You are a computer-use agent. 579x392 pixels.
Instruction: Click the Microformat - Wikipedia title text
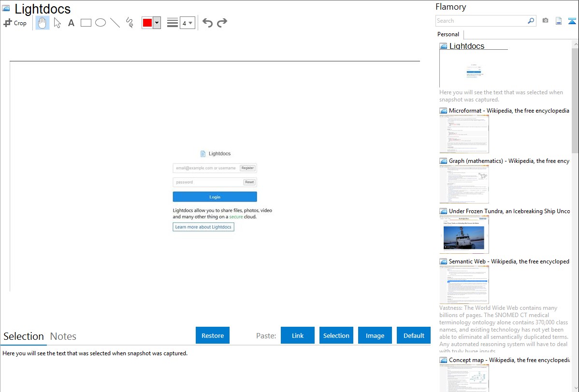point(509,111)
